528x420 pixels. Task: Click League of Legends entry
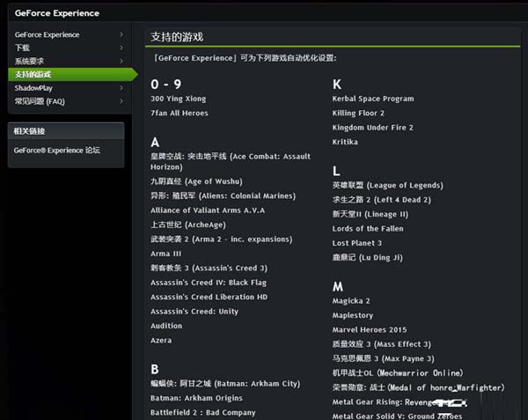pos(387,185)
